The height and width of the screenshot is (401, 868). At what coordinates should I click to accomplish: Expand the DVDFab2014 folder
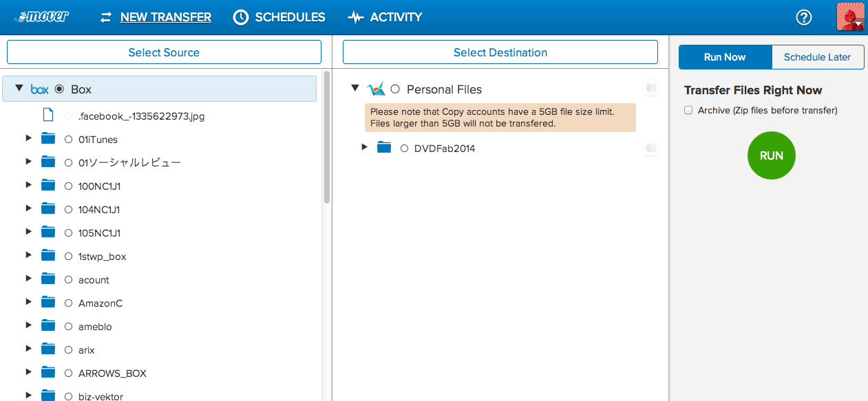click(x=365, y=147)
